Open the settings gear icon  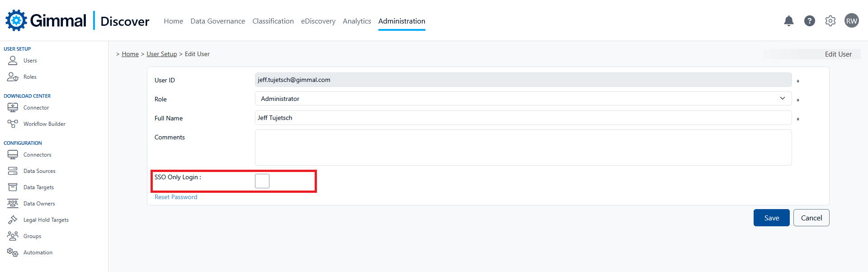830,21
